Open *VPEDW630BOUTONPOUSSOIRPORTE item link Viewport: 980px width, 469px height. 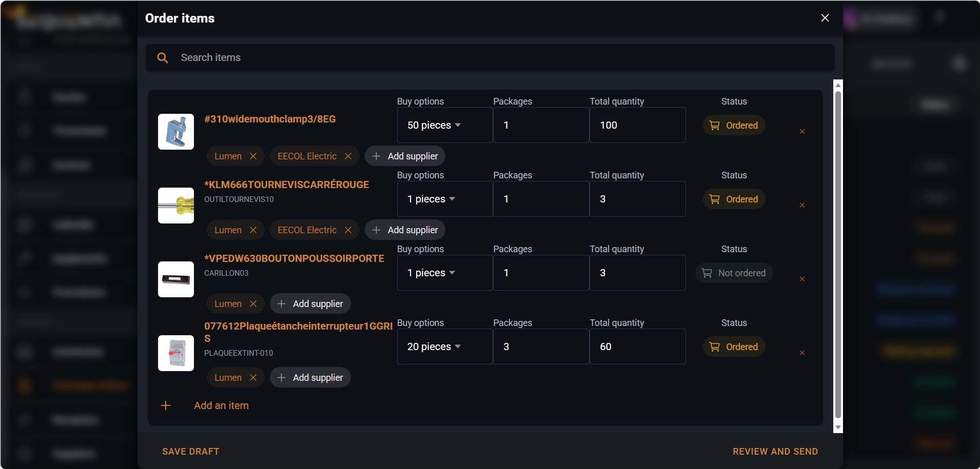294,258
